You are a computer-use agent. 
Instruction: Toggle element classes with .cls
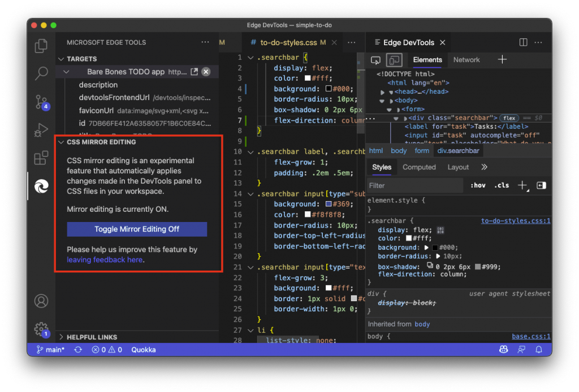[x=502, y=185]
